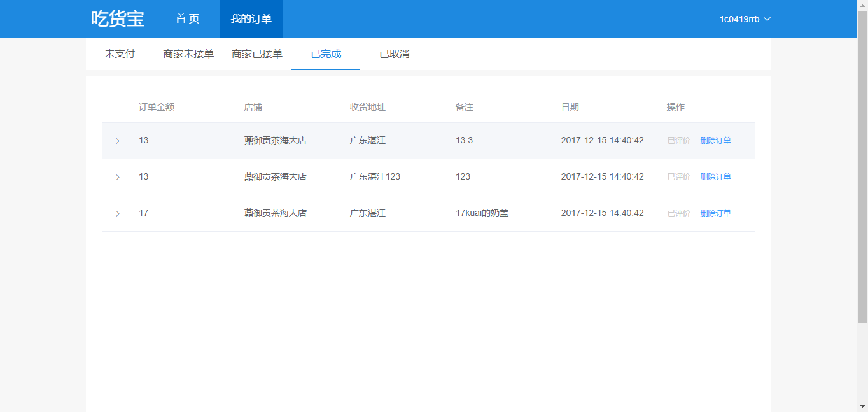Click 已评价 on the 13 3 order
Viewport: 868px width, 412px height.
(679, 141)
